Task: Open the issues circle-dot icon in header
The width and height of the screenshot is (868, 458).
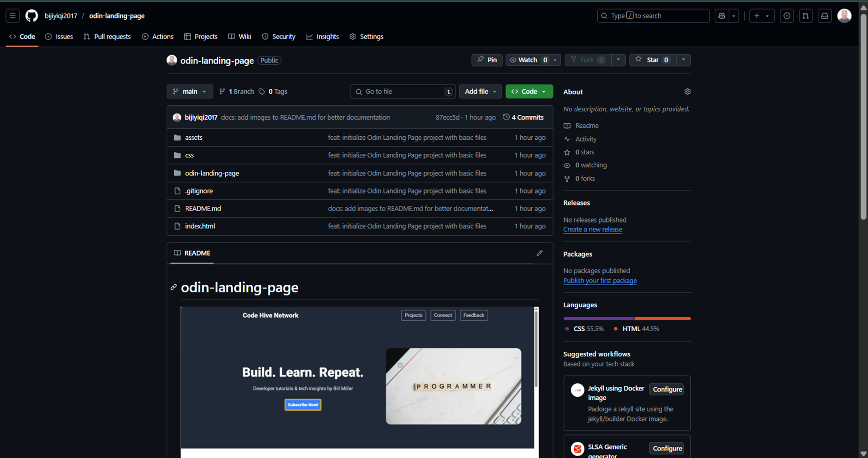Action: pyautogui.click(x=787, y=16)
